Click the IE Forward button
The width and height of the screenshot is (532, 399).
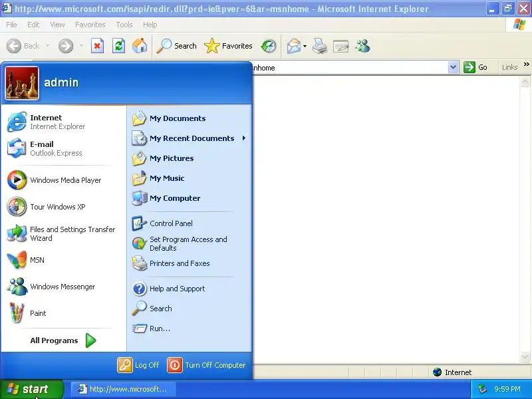pyautogui.click(x=66, y=46)
